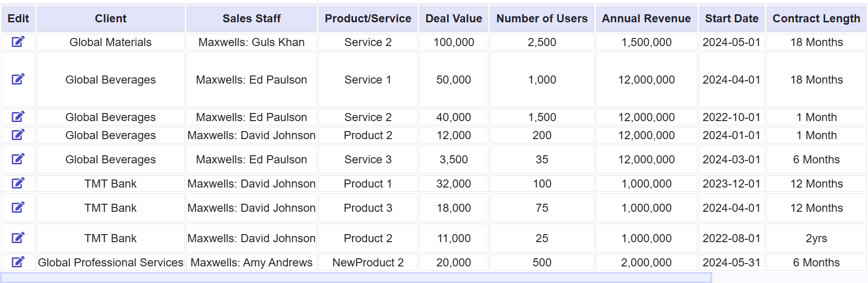868x283 pixels.
Task: Click the Maxwells: Amy Andrews cell
Action: tap(251, 263)
